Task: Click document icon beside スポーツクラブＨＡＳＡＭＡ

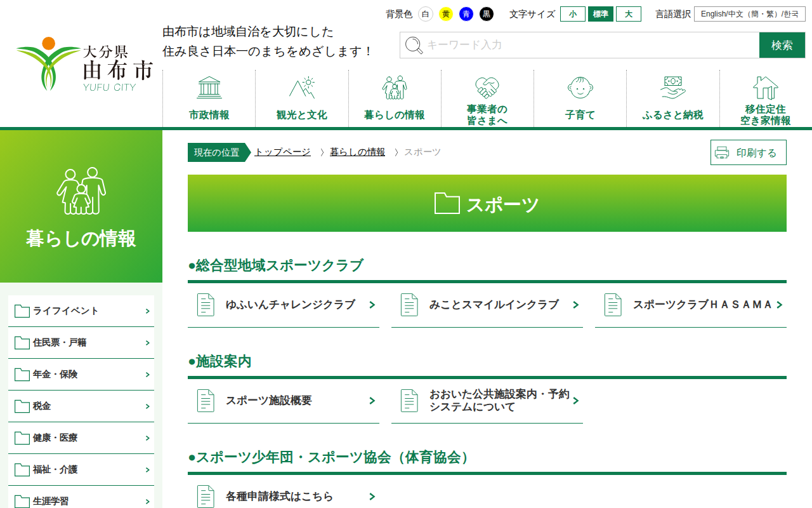Action: [613, 305]
